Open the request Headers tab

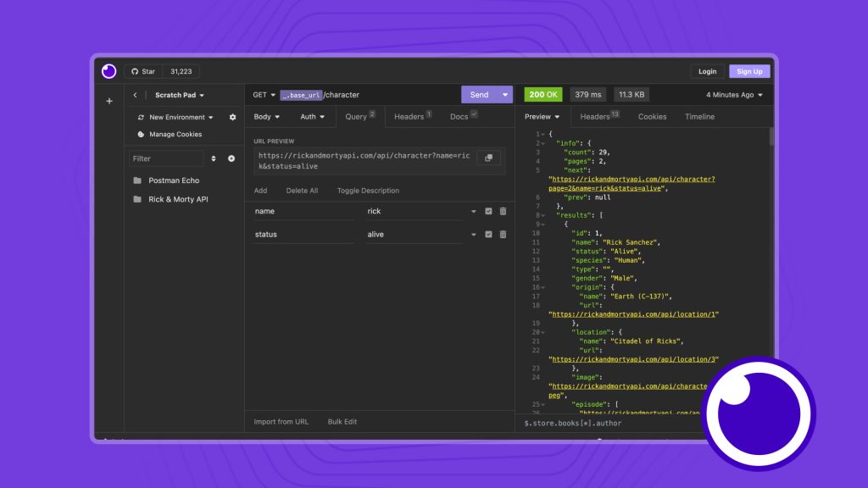pyautogui.click(x=412, y=117)
